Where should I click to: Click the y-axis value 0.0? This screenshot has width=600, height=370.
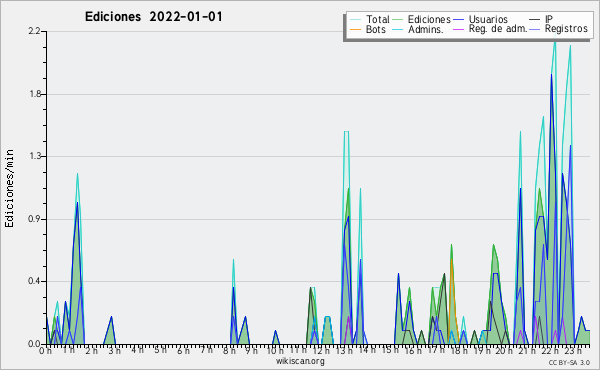pyautogui.click(x=34, y=344)
